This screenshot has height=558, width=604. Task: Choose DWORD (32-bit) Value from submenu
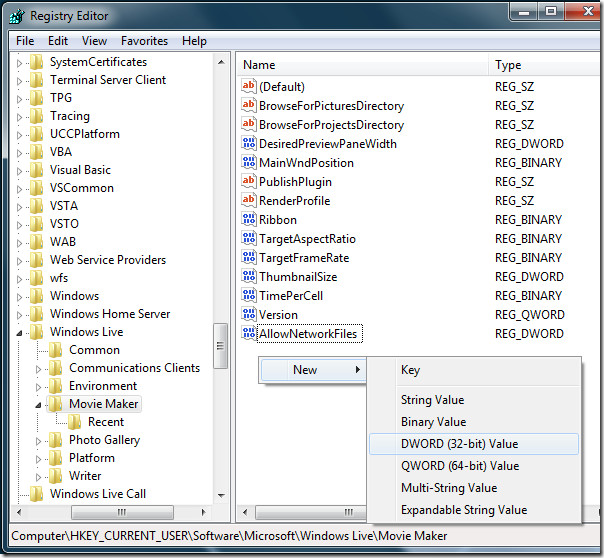[474, 444]
